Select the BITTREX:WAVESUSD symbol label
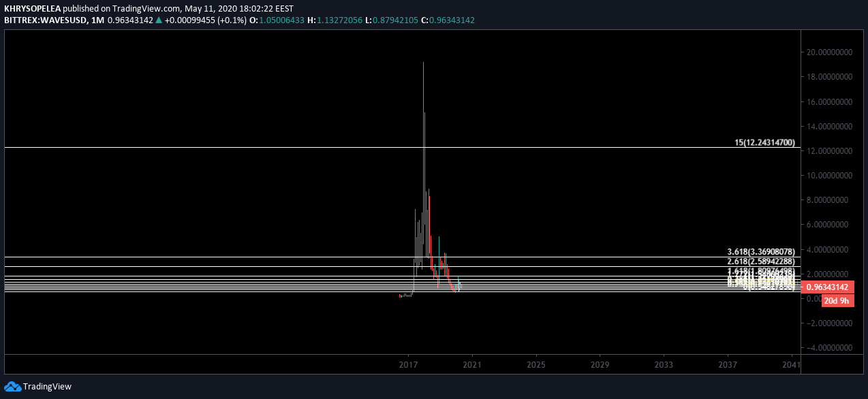This screenshot has width=868, height=399. pos(45,20)
